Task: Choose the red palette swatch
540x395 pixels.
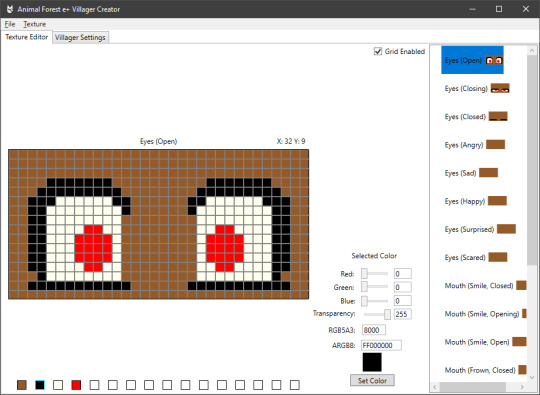Action: pos(76,385)
